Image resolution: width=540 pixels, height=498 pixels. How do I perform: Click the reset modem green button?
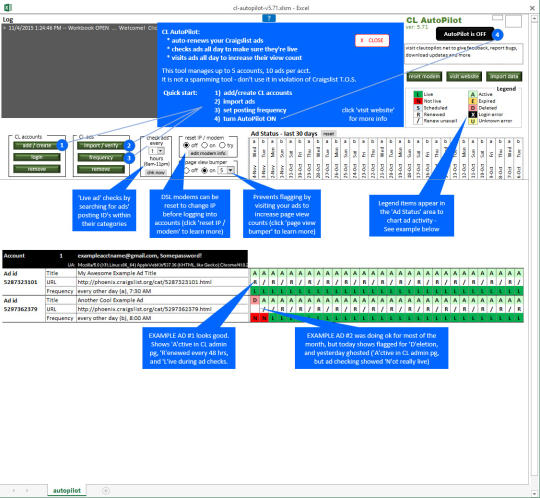424,76
